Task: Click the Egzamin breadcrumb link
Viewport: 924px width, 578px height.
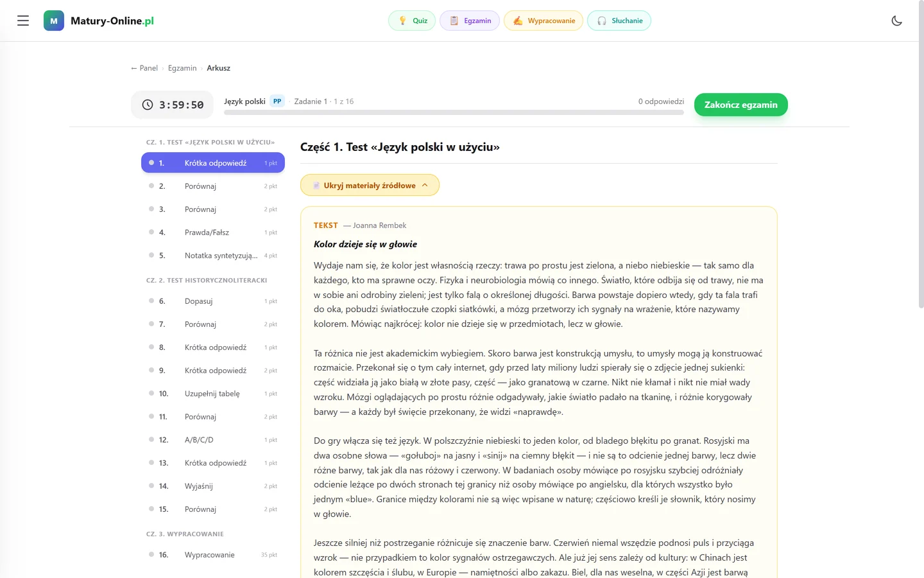Action: 182,68
